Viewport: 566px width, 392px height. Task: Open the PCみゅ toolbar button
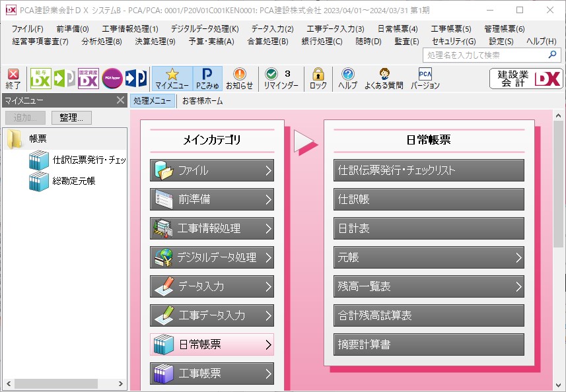coord(207,79)
